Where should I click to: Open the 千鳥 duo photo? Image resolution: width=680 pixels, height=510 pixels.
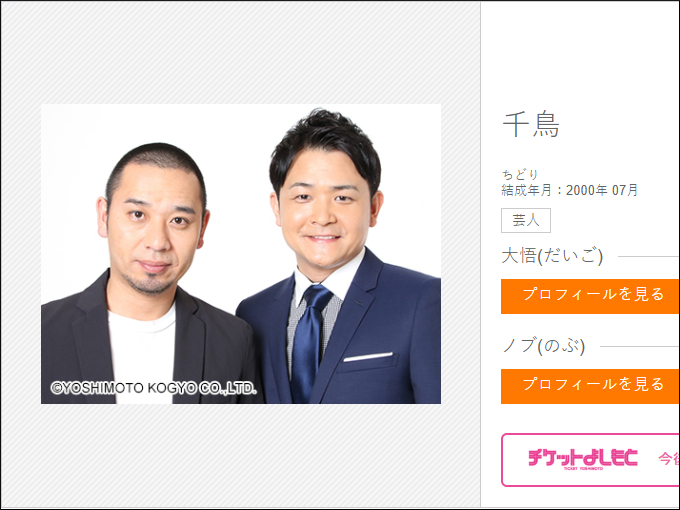[241, 254]
